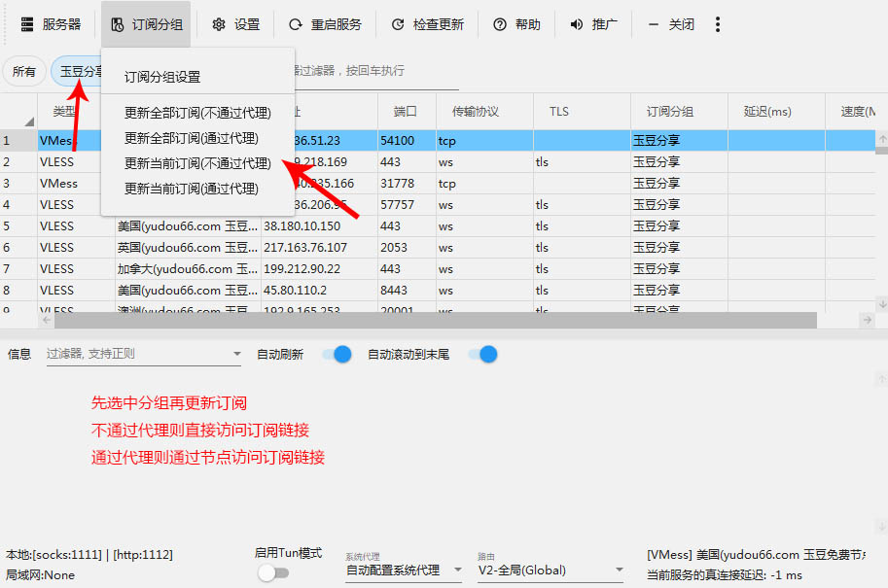Click the 延迟(ms) column header
This screenshot has height=588, width=888.
tap(767, 112)
